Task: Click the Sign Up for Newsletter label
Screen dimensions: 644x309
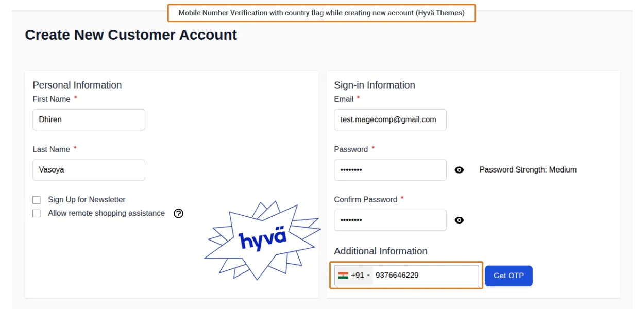Action: [87, 200]
